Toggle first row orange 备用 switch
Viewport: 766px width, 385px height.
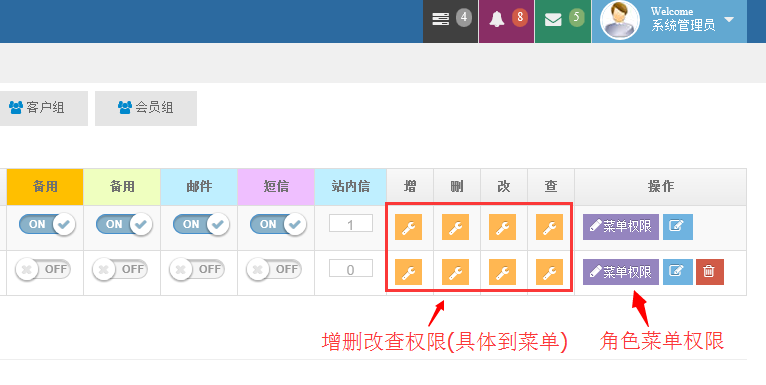pyautogui.click(x=47, y=224)
